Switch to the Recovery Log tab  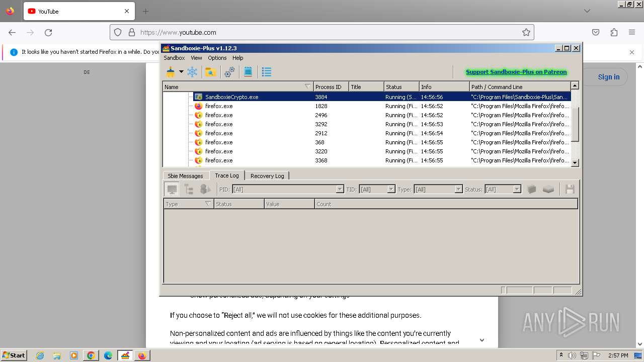267,176
